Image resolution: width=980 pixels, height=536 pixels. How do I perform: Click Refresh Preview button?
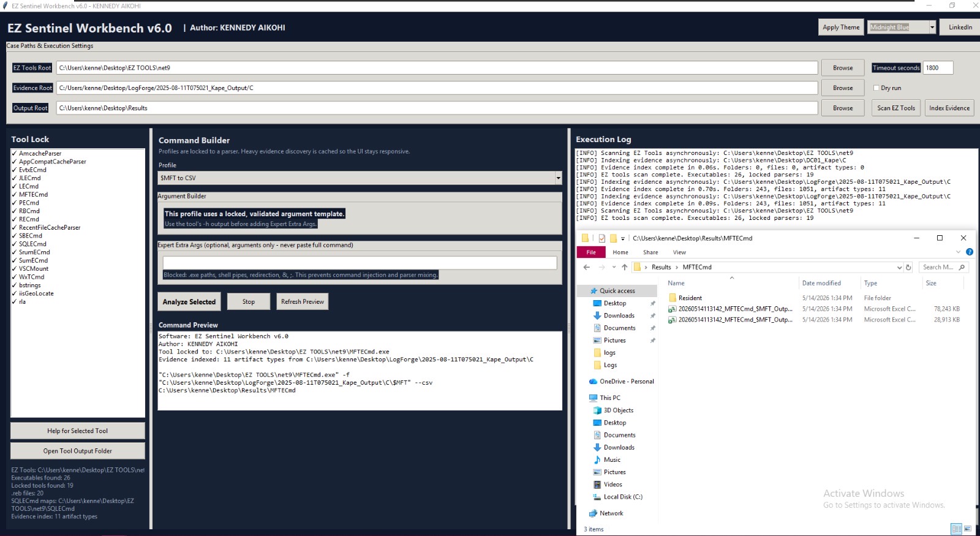(x=303, y=301)
